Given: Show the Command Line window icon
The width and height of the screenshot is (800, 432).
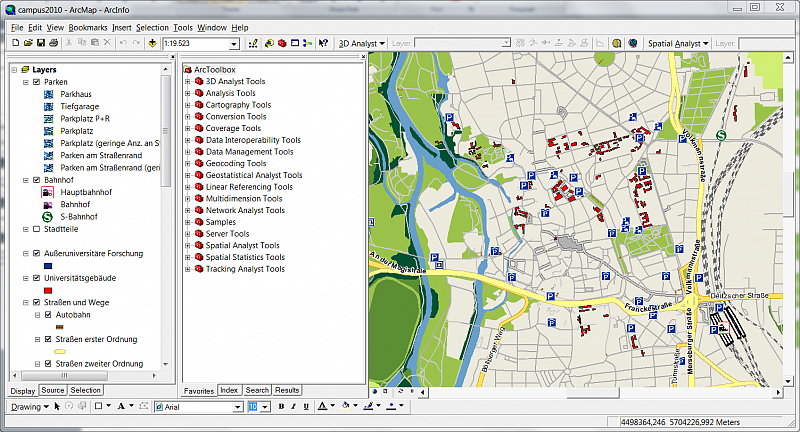Looking at the screenshot, I should pyautogui.click(x=294, y=43).
